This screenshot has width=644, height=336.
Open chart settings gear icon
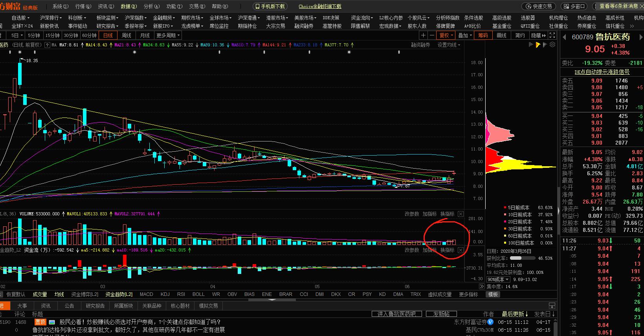(552, 45)
